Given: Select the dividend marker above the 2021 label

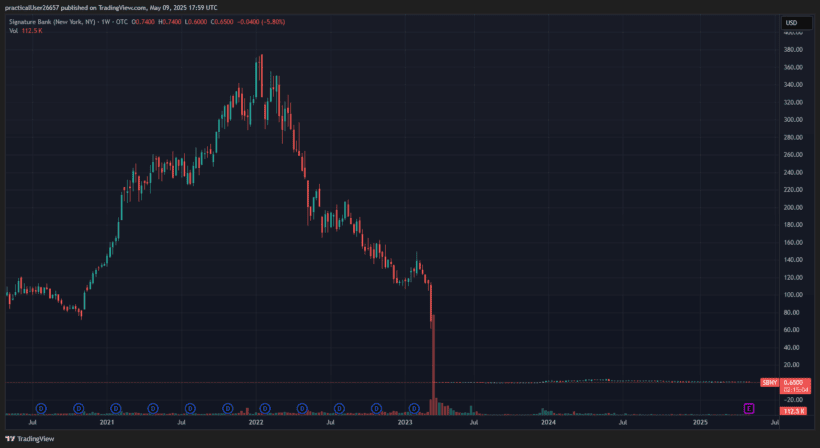Looking at the screenshot, I should 116,408.
